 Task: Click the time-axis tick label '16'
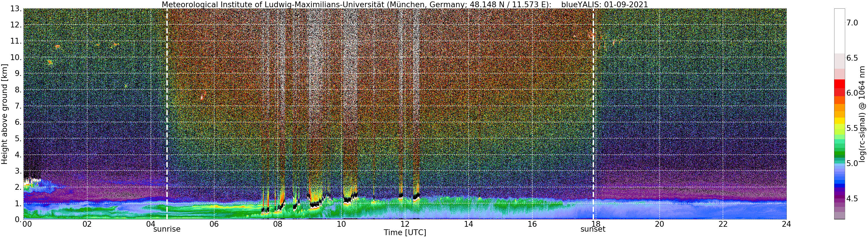532,224
